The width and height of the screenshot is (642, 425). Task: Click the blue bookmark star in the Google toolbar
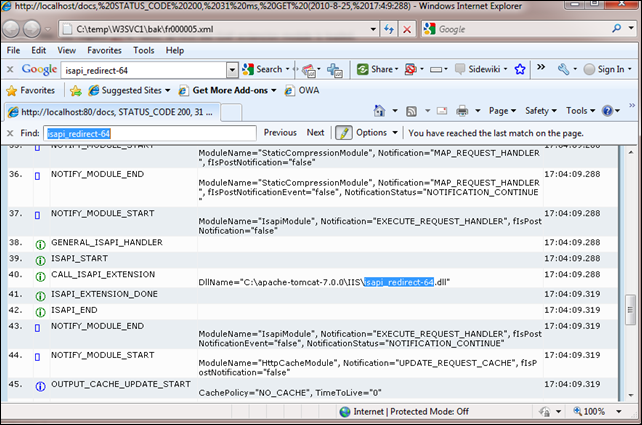coord(520,69)
